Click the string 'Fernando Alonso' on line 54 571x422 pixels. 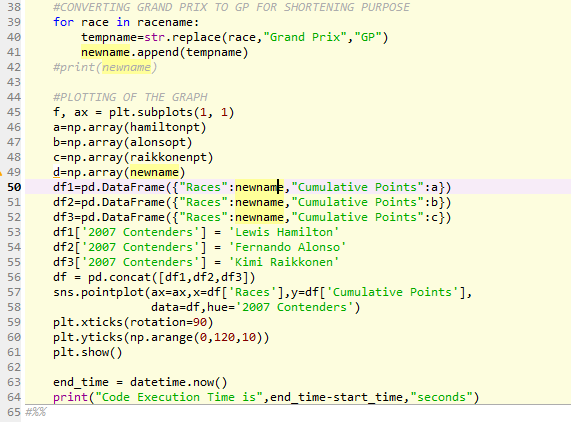[x=287, y=247]
